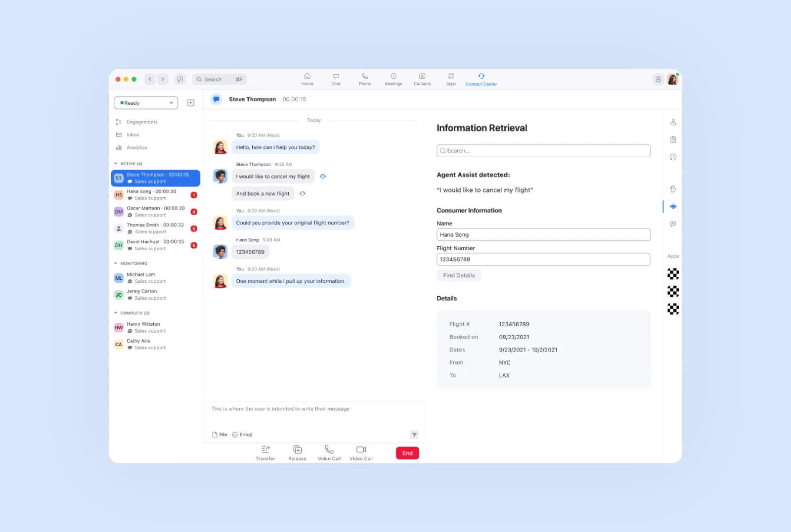Open the Phone tab
Viewport: 791px width, 532px height.
pos(365,79)
